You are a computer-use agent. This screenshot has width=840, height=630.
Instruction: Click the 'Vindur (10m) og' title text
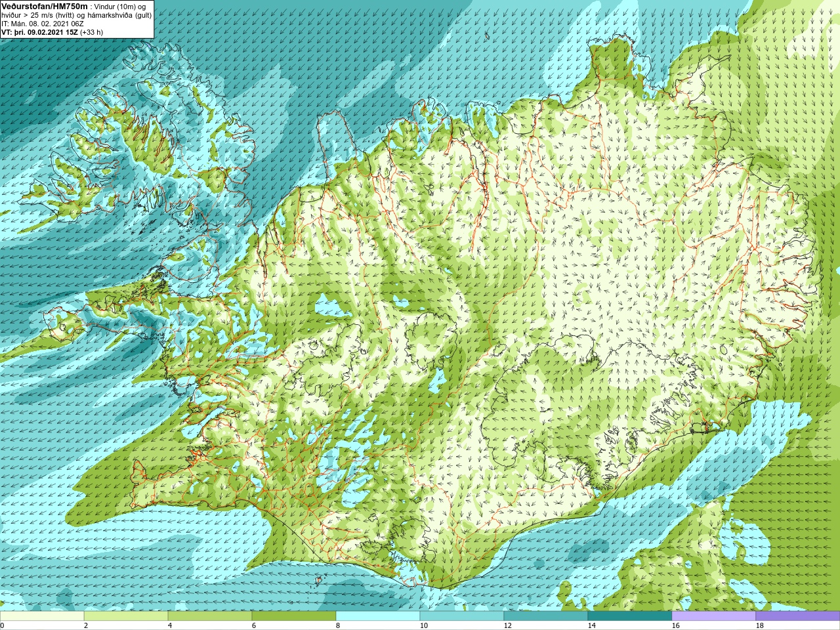(120, 7)
